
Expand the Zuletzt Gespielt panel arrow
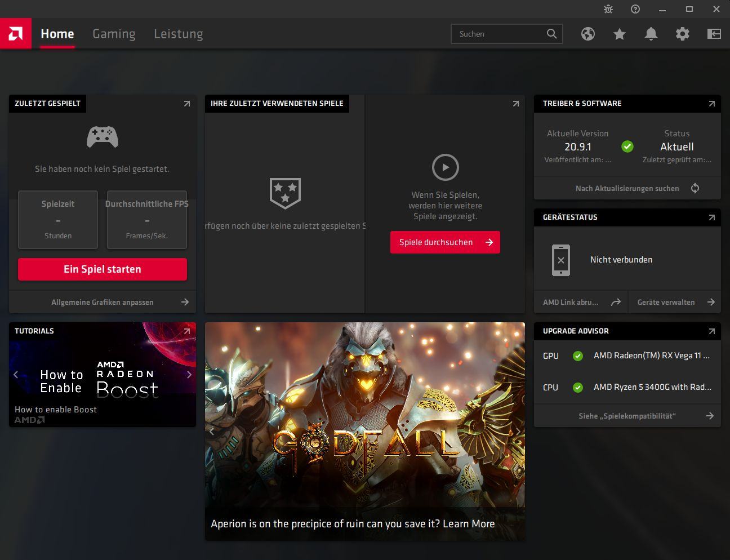pyautogui.click(x=187, y=104)
